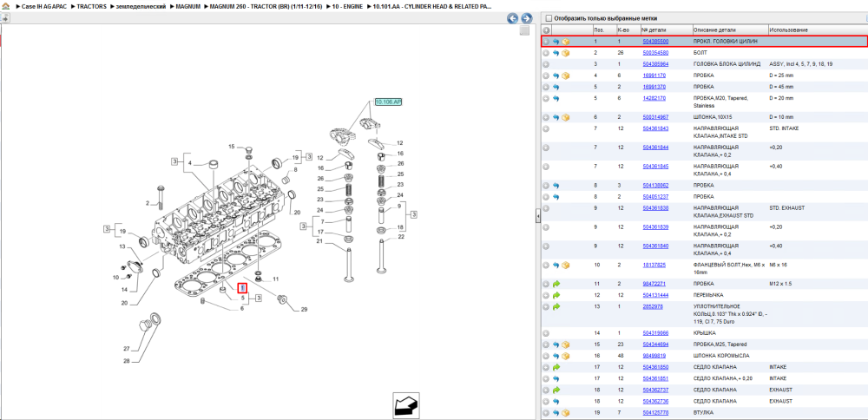Screen dimensions: 868x420
Task: Click blue arrow icon in row 16991170
Action: pos(556,75)
